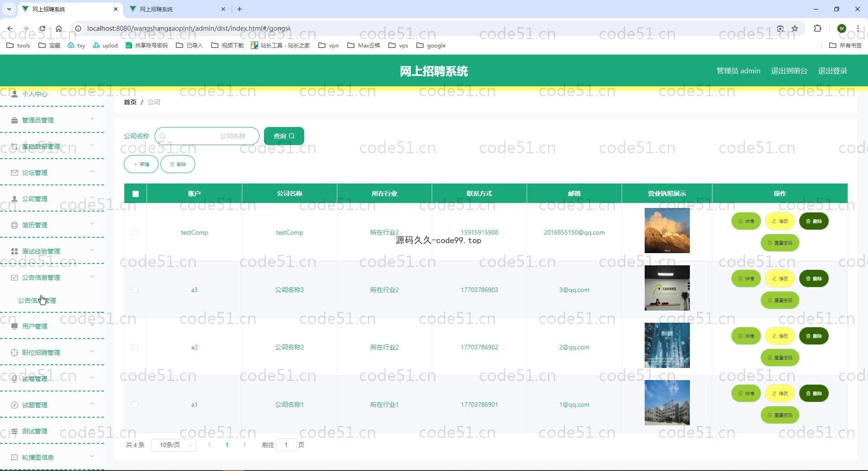Expand 职位招聘管理 menu chevron
The image size is (868, 471).
pos(92,352)
